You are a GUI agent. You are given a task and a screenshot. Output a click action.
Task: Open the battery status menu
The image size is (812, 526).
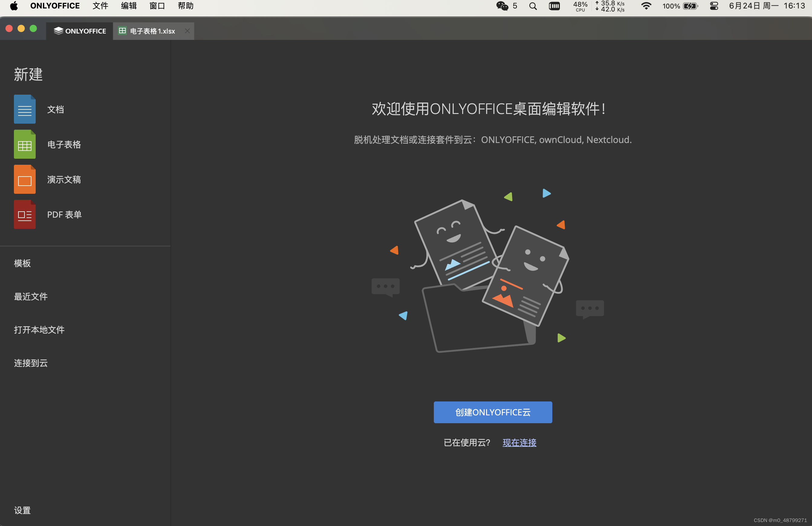[x=680, y=6]
